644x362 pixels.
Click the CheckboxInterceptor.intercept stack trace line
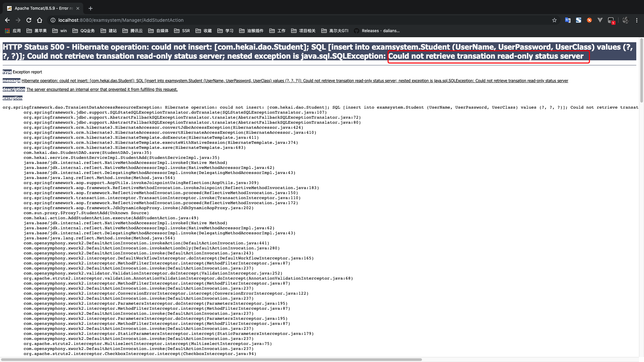coord(140,354)
